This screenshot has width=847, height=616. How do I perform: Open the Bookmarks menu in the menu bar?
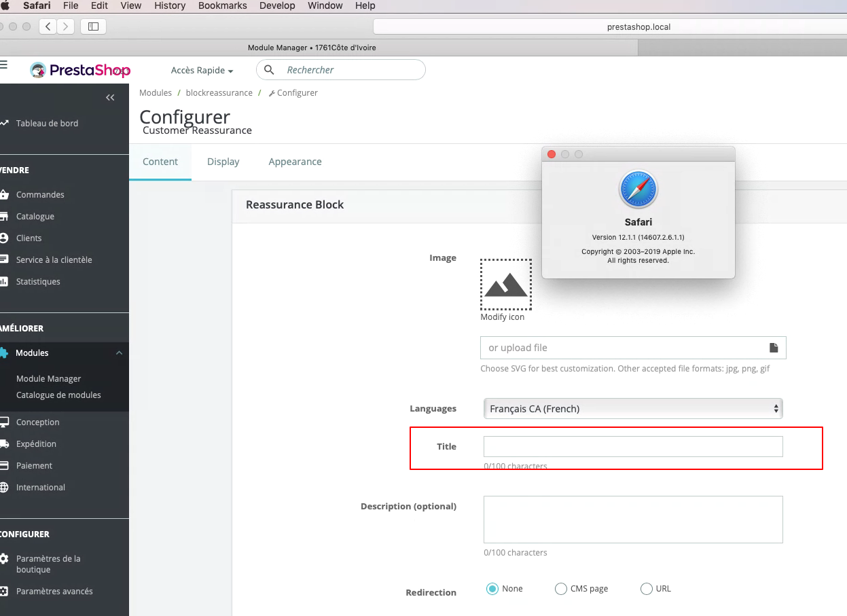pyautogui.click(x=222, y=5)
